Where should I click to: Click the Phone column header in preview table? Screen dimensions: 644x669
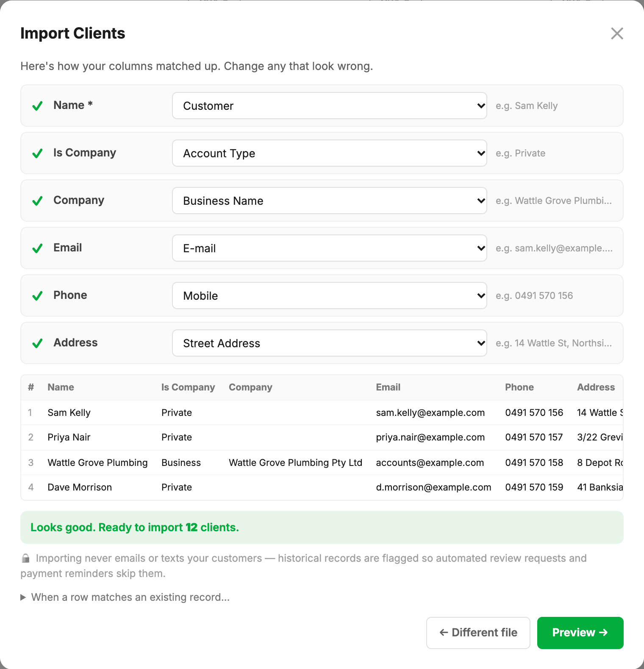pos(519,387)
